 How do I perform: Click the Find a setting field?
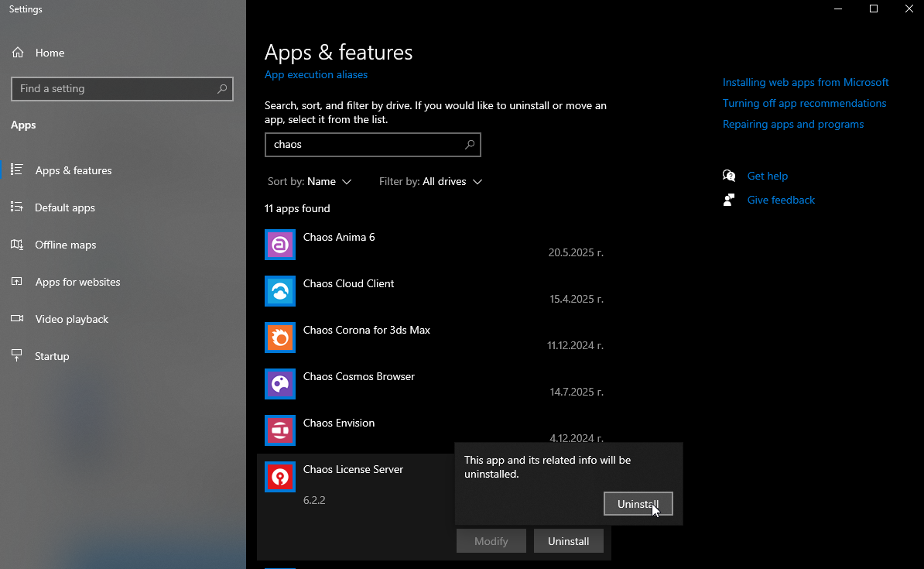coord(122,89)
